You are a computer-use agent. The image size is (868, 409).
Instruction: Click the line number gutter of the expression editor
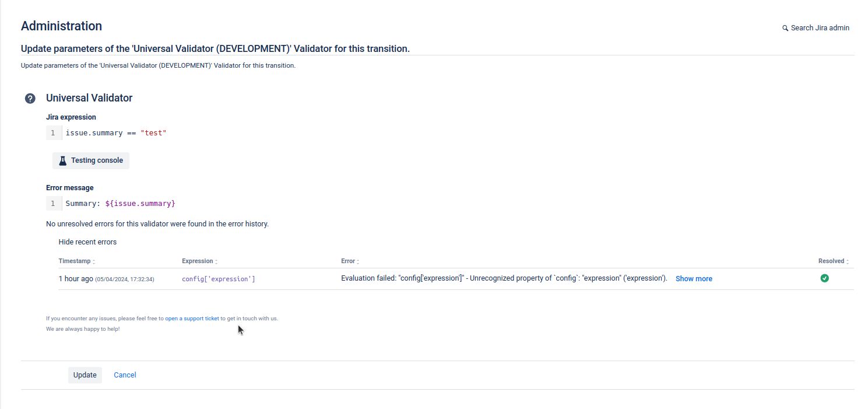tap(54, 132)
